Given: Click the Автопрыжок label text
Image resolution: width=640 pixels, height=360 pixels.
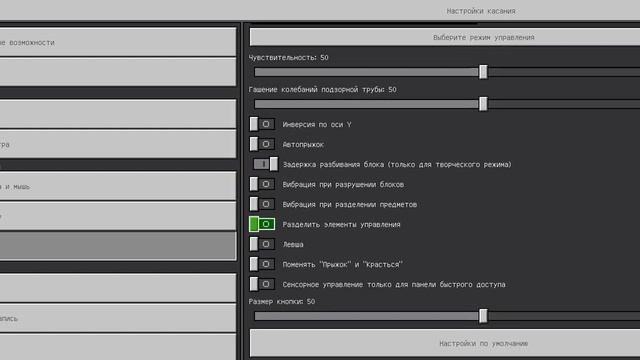Looking at the screenshot, I should [x=303, y=144].
